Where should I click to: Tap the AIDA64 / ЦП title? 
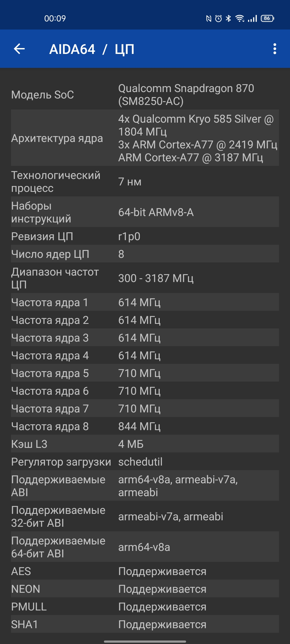coord(92,49)
